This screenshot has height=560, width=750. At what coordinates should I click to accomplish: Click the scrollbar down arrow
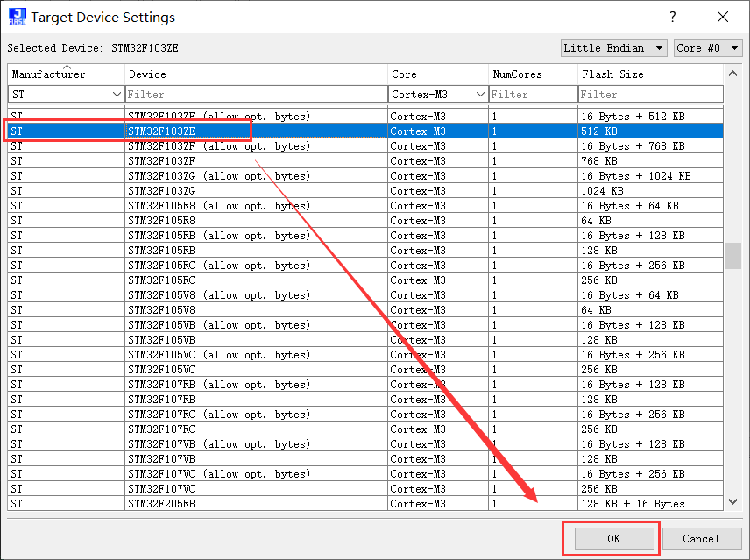coord(732,501)
